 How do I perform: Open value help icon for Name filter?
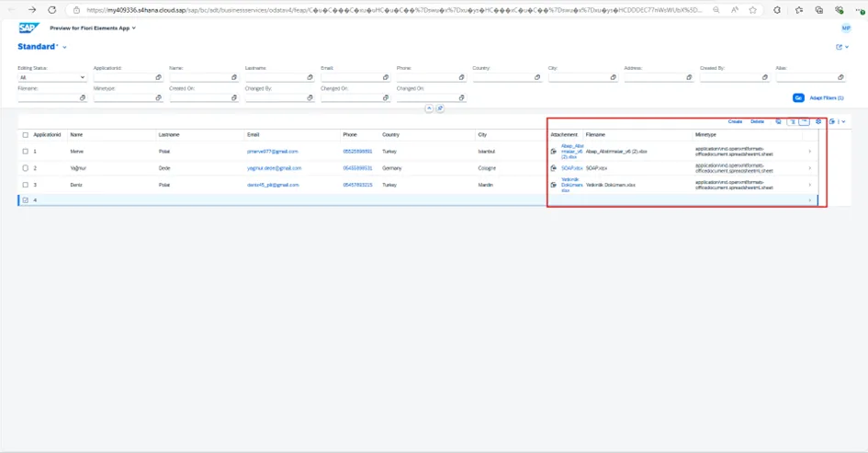[234, 78]
